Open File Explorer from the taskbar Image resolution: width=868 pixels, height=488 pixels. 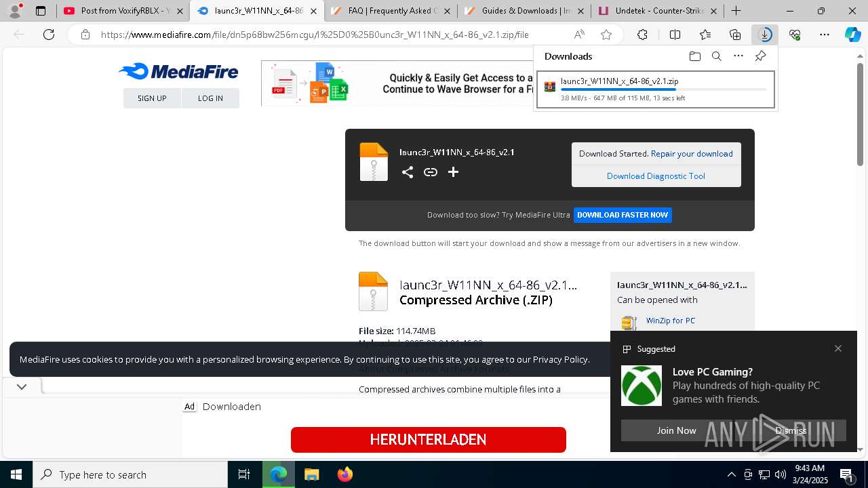pyautogui.click(x=311, y=474)
